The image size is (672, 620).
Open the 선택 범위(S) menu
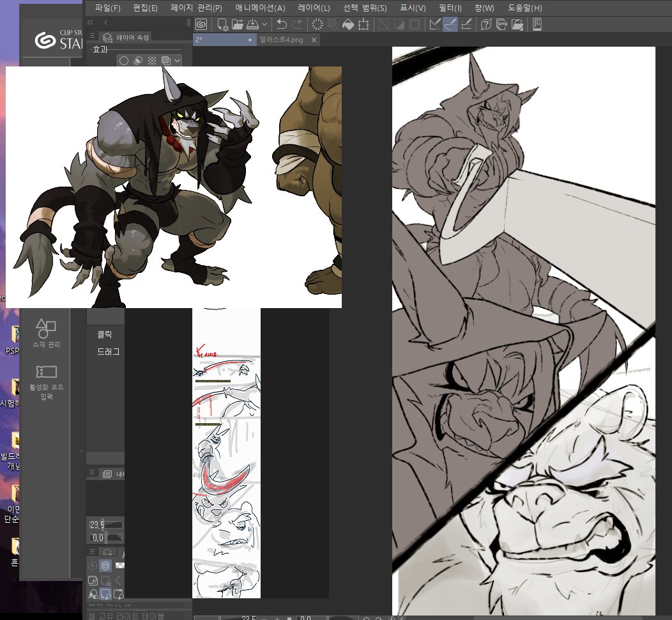tap(365, 8)
